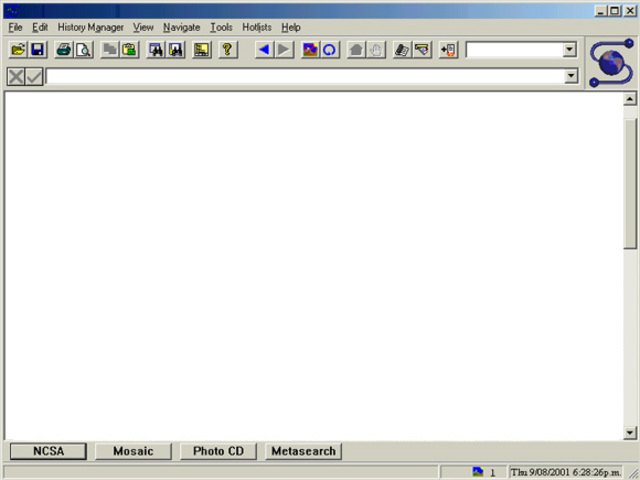Click the greyed hand Stop icon
Image resolution: width=640 pixels, height=480 pixels.
[376, 50]
